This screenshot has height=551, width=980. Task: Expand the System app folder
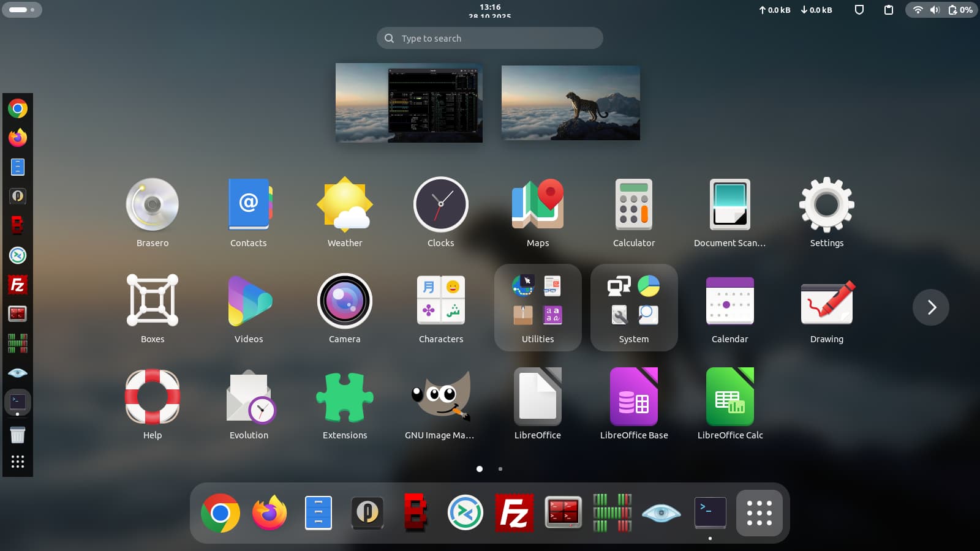[x=633, y=307]
